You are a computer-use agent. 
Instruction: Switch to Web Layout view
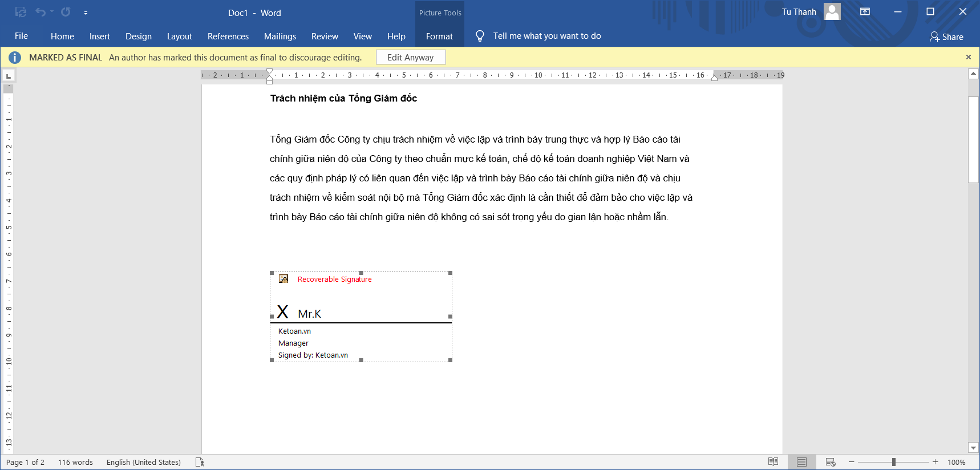coord(831,462)
